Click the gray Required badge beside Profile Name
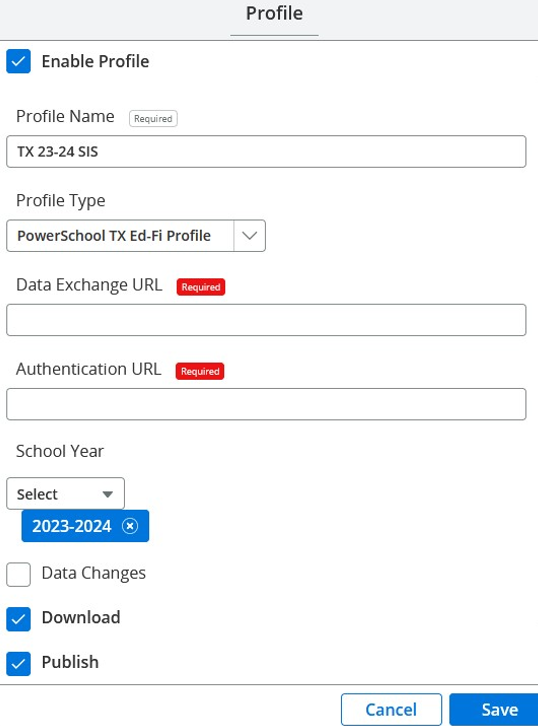 pos(153,119)
